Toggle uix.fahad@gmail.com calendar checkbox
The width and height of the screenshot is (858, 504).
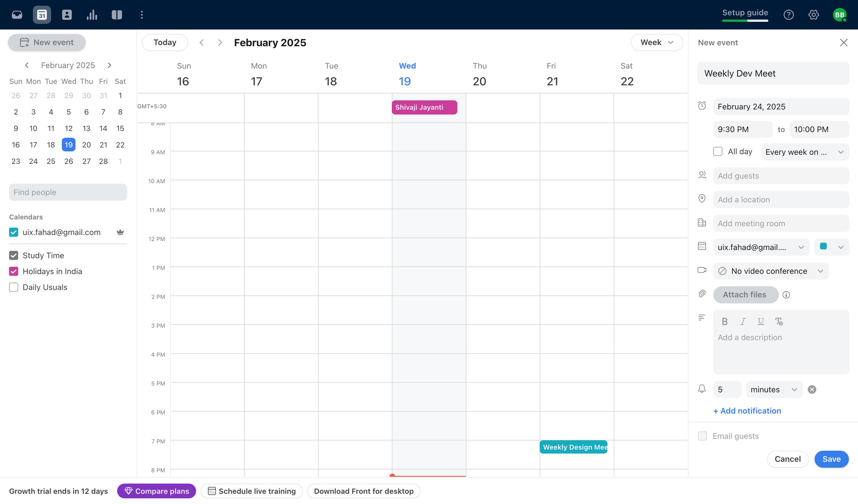click(x=14, y=232)
